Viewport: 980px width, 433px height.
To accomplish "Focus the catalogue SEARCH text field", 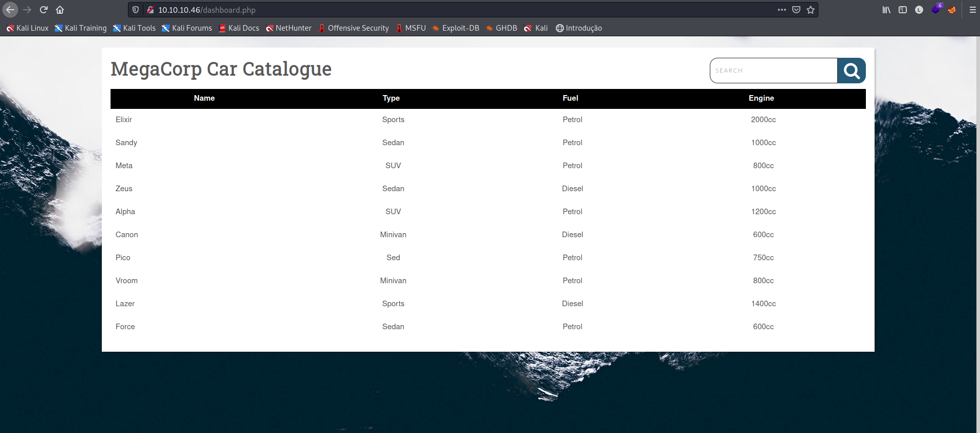I will 773,71.
